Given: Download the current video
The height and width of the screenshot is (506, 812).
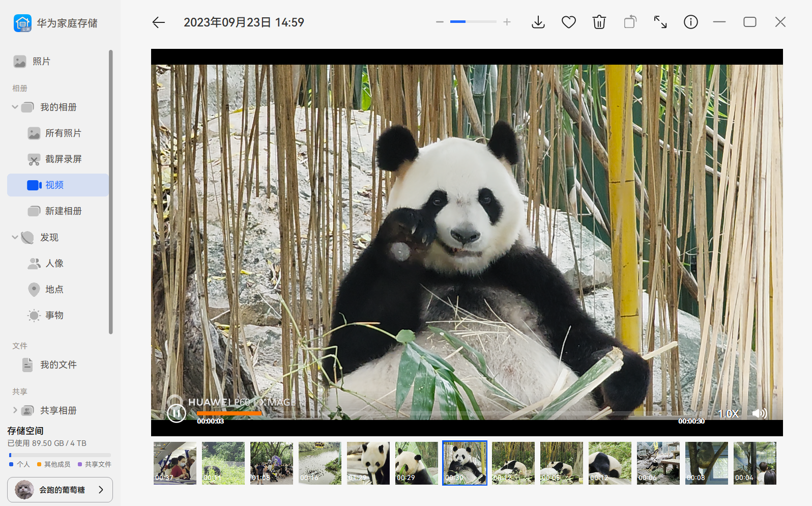Looking at the screenshot, I should pyautogui.click(x=538, y=22).
